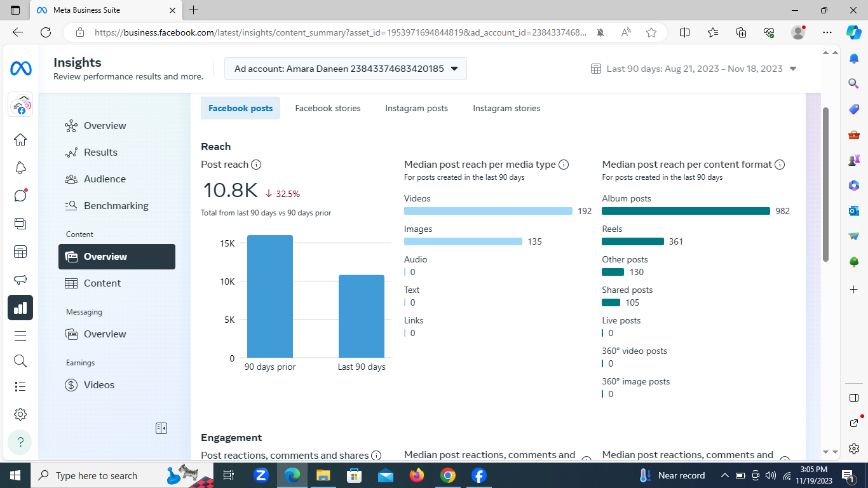868x488 pixels.
Task: Open the Ad account dropdown
Action: click(x=346, y=69)
